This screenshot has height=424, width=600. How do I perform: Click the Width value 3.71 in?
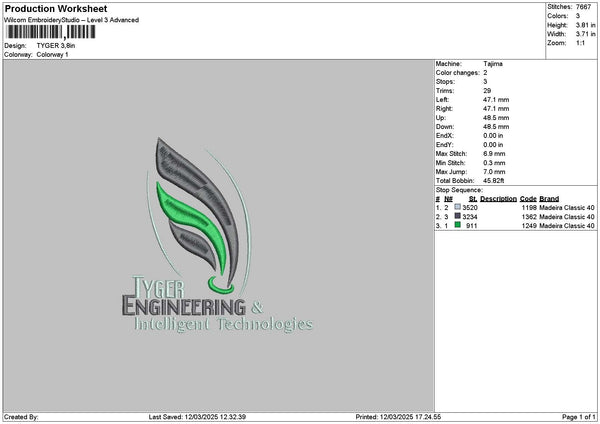pos(585,34)
